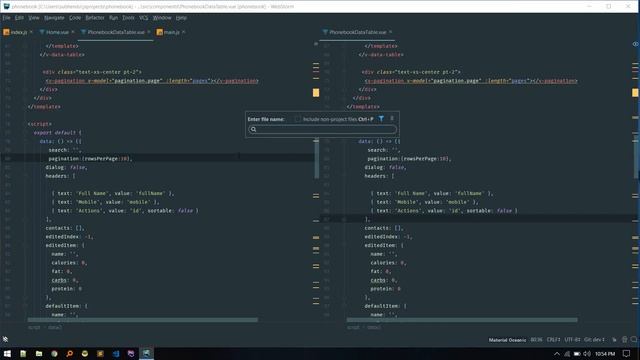Open the Run menu
This screenshot has height=360, width=640.
point(113,18)
